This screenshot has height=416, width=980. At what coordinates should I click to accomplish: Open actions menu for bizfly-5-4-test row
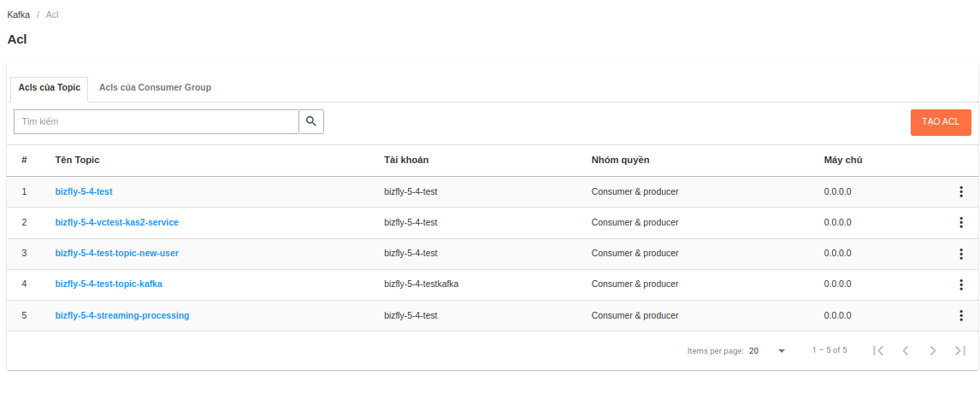[x=960, y=191]
